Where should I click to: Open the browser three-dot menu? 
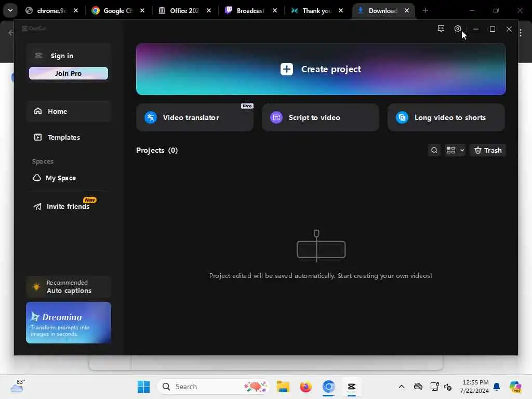coord(521,33)
